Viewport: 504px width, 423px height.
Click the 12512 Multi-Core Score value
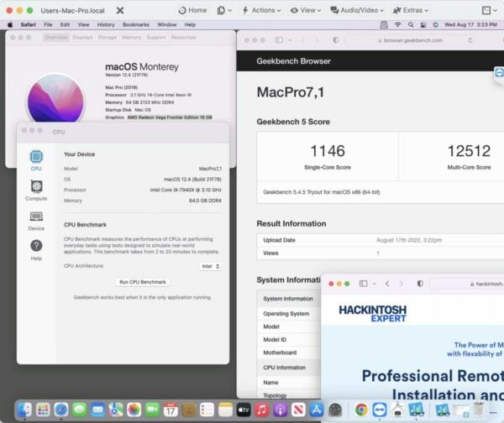coord(469,151)
